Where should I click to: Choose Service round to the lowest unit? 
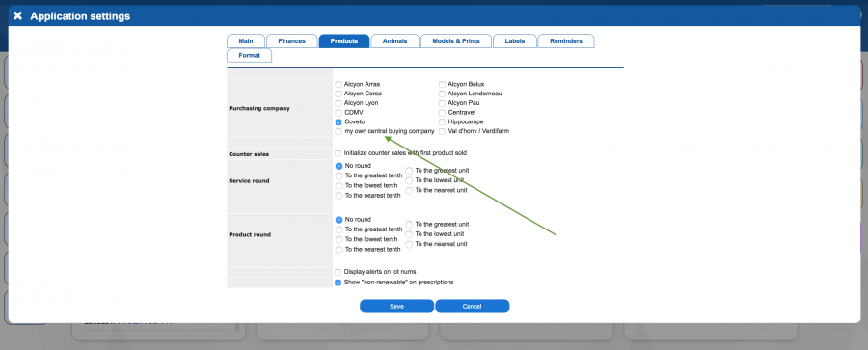pos(409,180)
